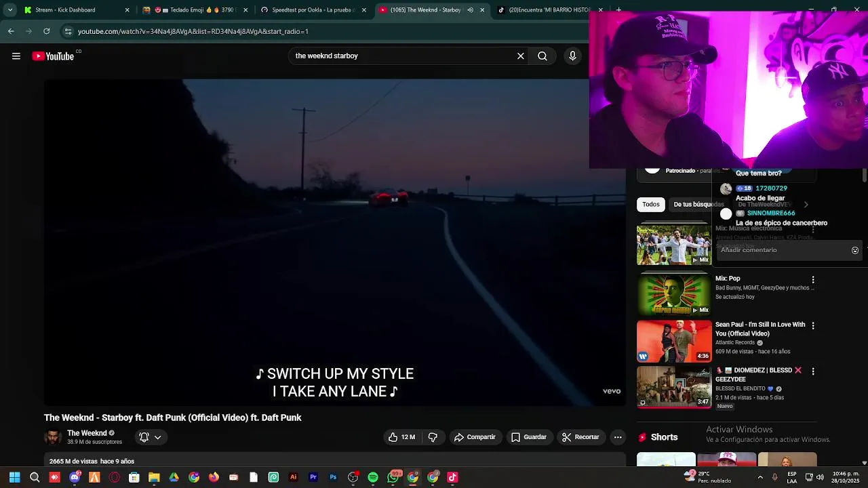Screen dimensions: 868x488
Task: Open Windows taskbar search
Action: [35, 477]
